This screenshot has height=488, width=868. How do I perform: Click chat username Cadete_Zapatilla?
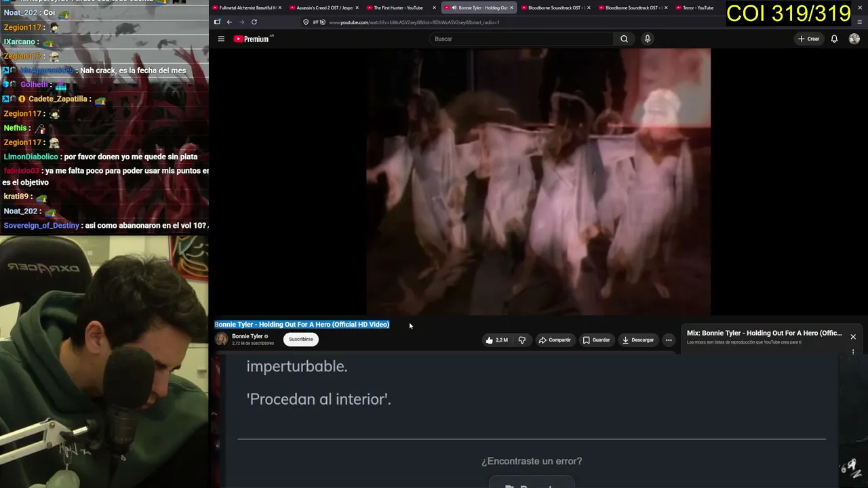click(x=58, y=99)
